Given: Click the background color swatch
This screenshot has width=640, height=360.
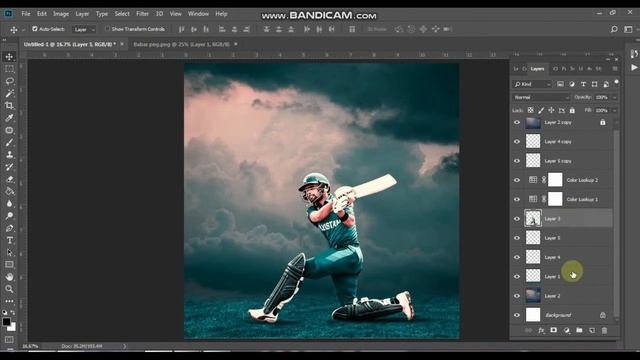Looking at the screenshot, I should pos(12,327).
